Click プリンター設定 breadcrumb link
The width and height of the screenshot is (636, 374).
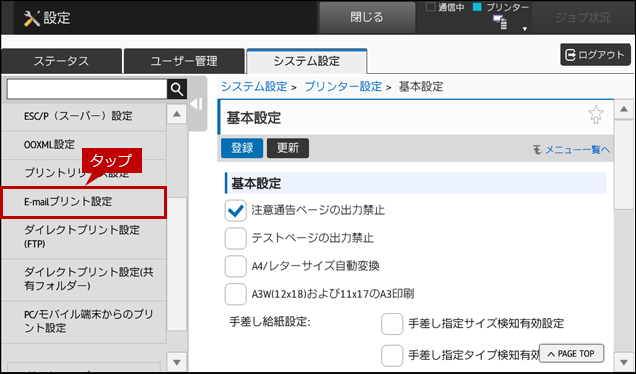[343, 87]
